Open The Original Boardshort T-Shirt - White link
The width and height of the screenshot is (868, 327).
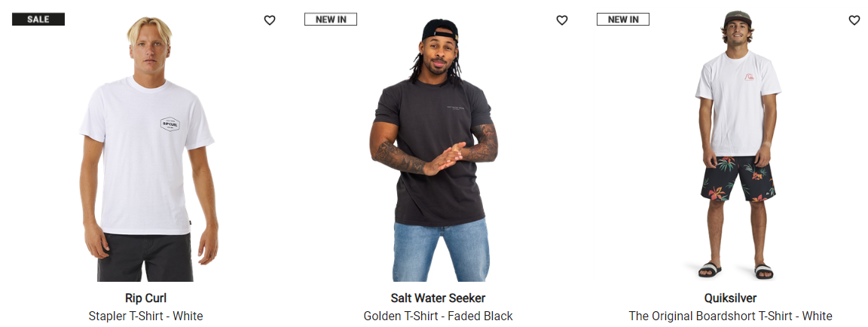[x=730, y=316]
